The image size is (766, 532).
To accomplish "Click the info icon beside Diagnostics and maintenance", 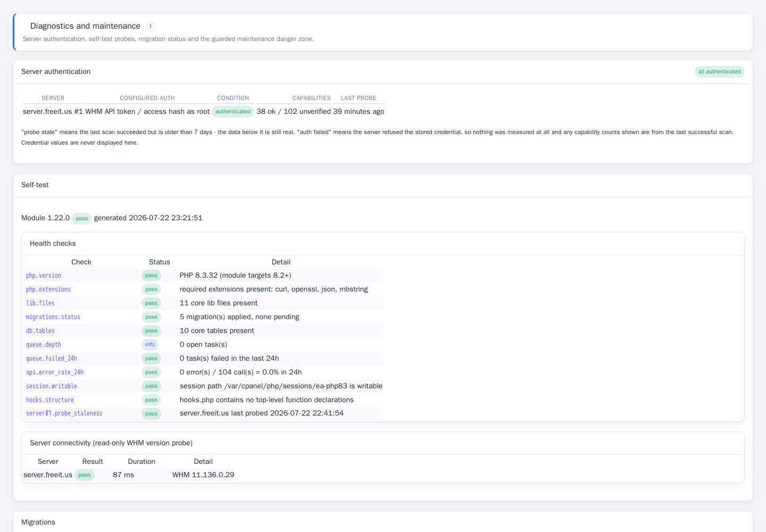I will tap(151, 27).
